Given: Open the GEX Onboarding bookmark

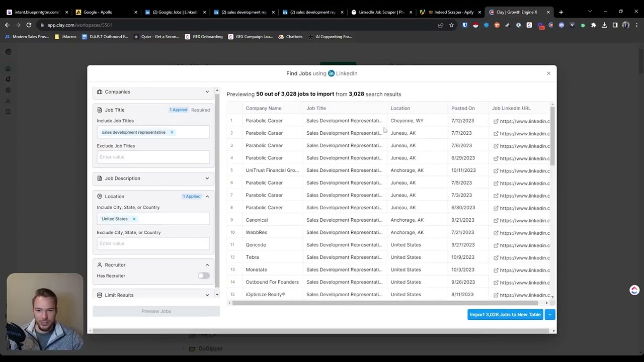Looking at the screenshot, I should (204, 37).
